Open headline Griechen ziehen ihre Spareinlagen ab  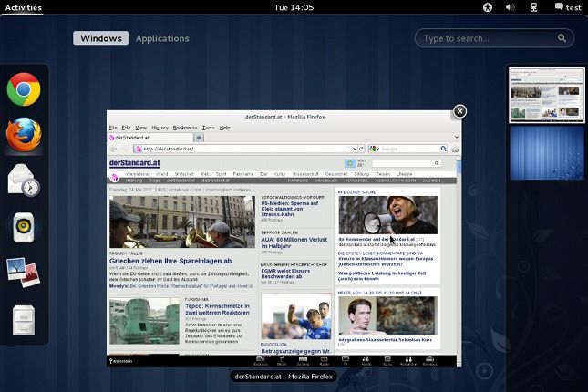click(x=170, y=261)
